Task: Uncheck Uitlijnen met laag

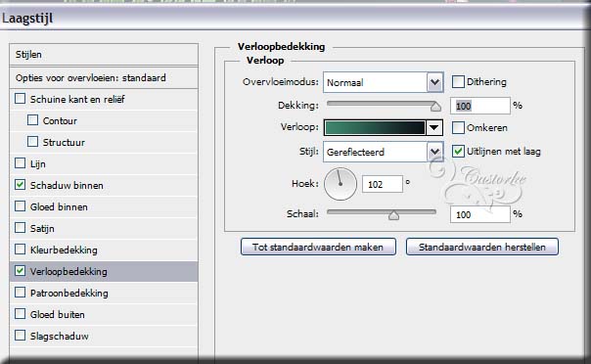Action: point(458,151)
